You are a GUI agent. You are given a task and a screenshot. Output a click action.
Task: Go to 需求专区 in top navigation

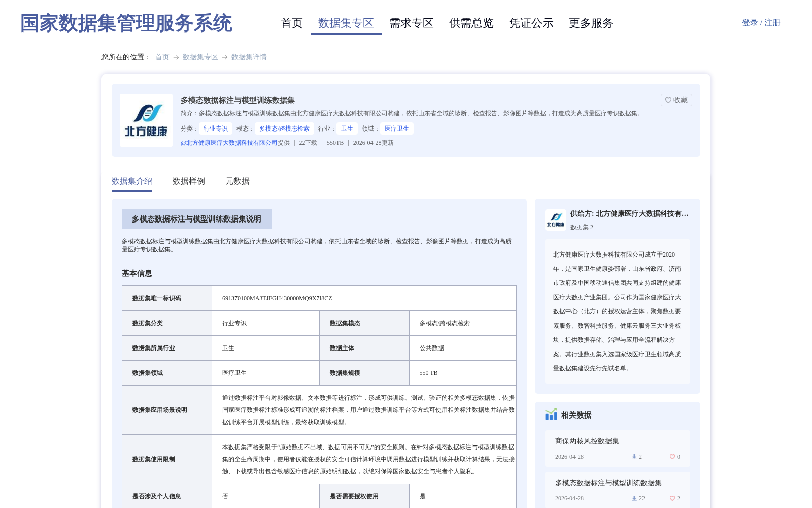coord(412,23)
